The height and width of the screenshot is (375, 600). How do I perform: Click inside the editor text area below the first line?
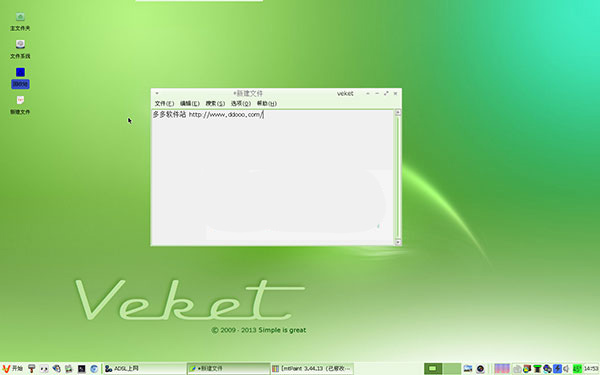tap(272, 180)
